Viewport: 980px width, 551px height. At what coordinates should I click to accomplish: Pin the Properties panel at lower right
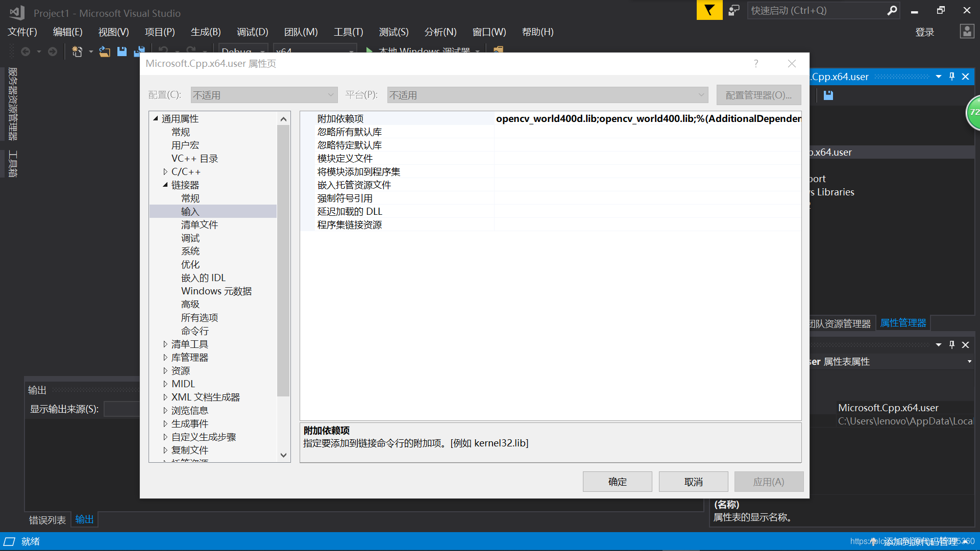(952, 345)
